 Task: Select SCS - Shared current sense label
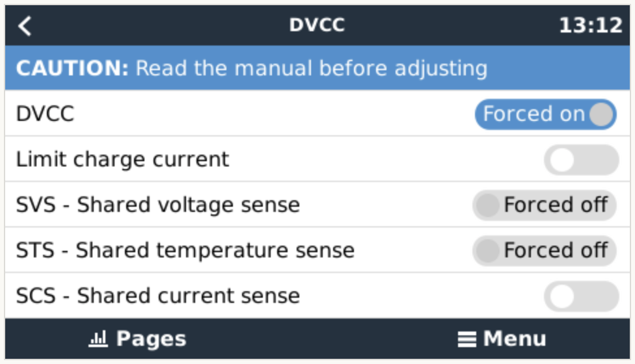click(157, 296)
